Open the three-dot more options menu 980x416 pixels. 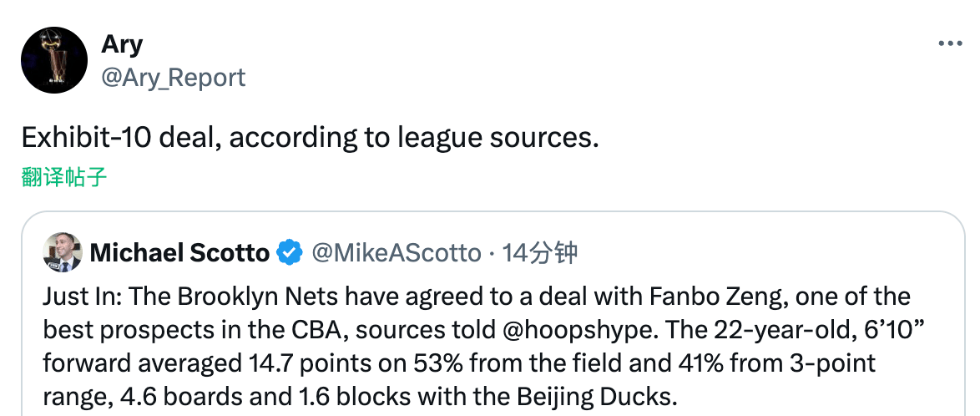pyautogui.click(x=950, y=44)
